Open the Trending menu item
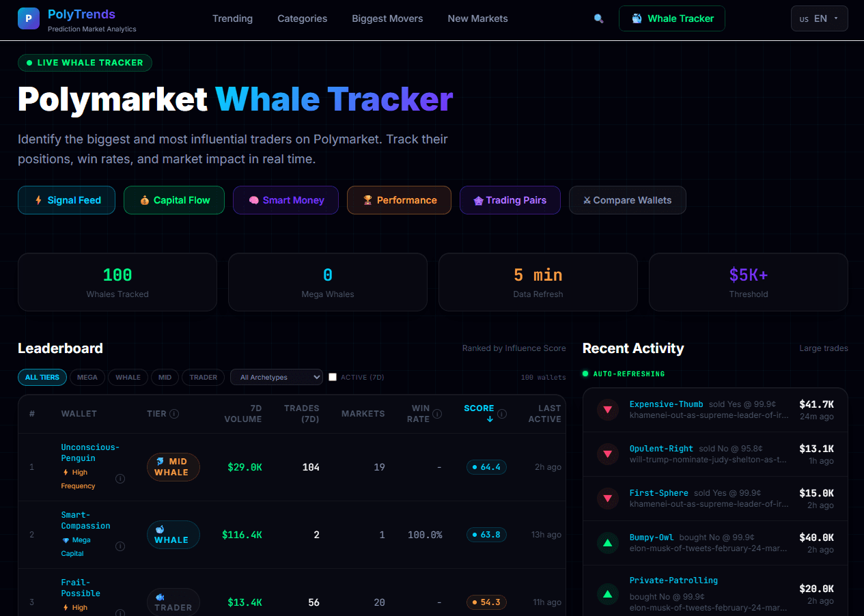 coord(232,18)
